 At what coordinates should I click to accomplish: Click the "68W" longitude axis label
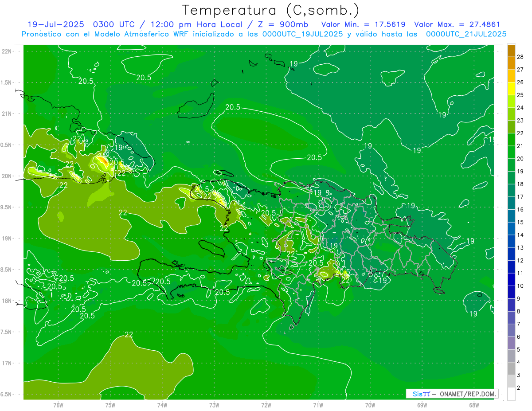473,405
